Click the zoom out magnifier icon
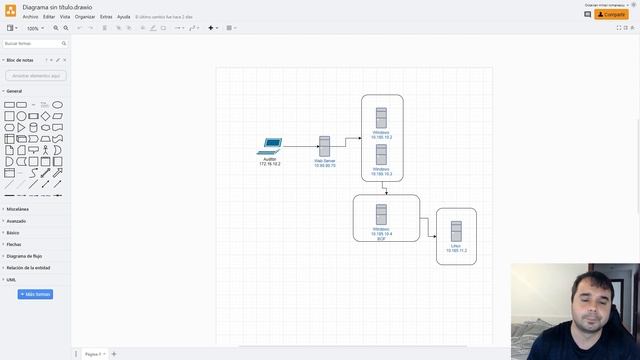The image size is (640, 360). click(66, 28)
